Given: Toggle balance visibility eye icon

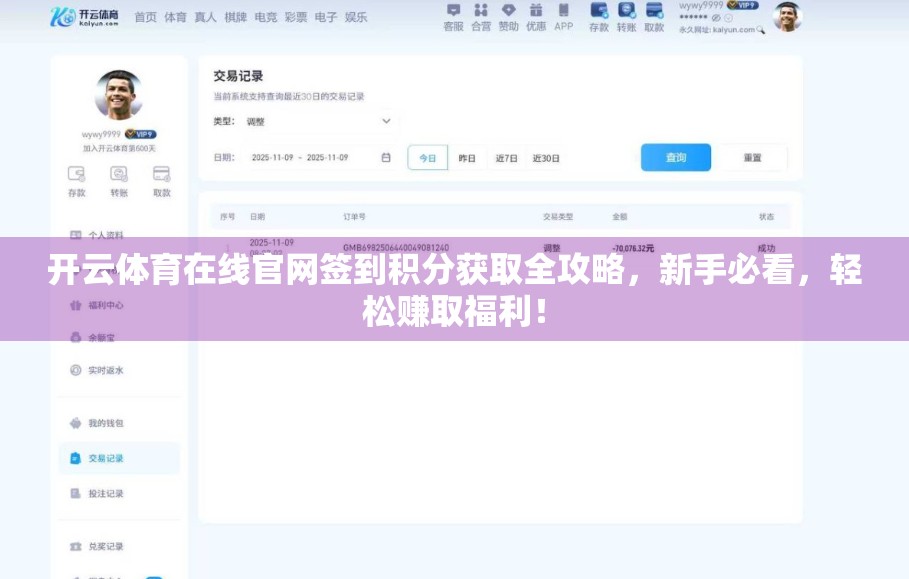Looking at the screenshot, I should pos(714,18).
